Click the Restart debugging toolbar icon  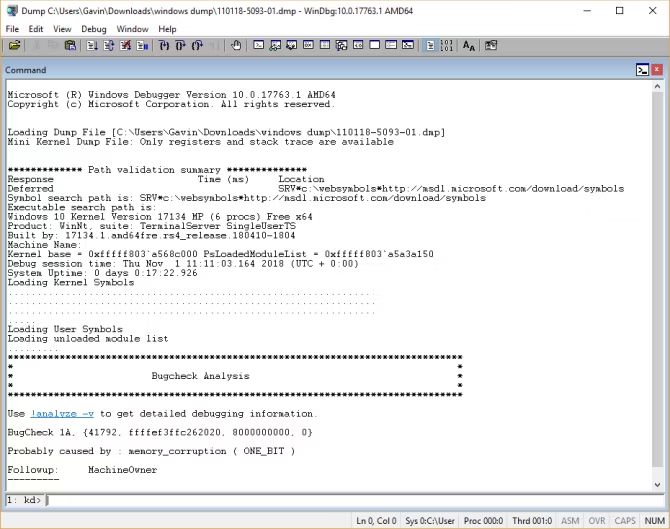click(x=109, y=45)
